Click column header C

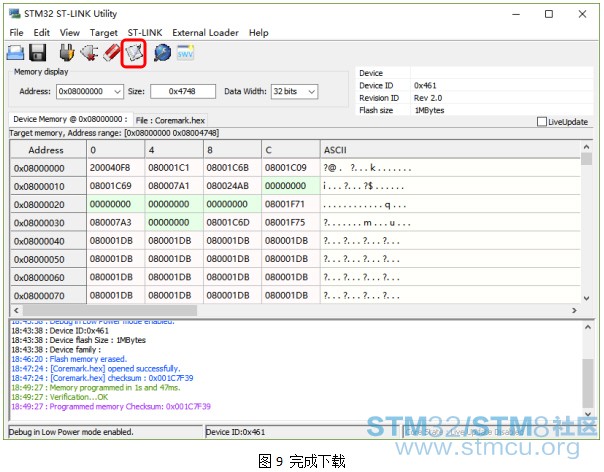(291, 150)
